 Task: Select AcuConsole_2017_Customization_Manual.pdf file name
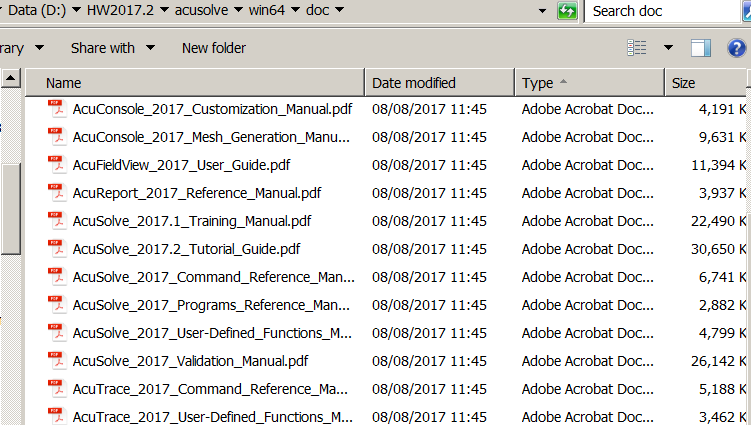[x=212, y=109]
